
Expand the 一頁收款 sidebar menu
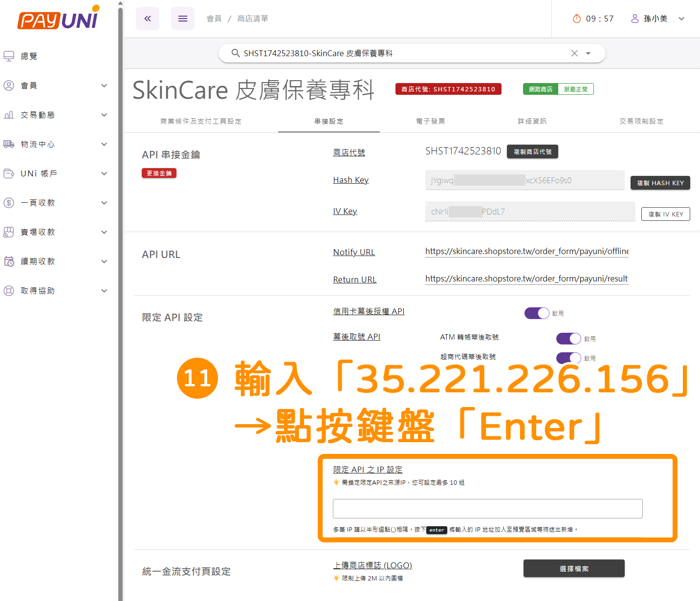(x=104, y=203)
